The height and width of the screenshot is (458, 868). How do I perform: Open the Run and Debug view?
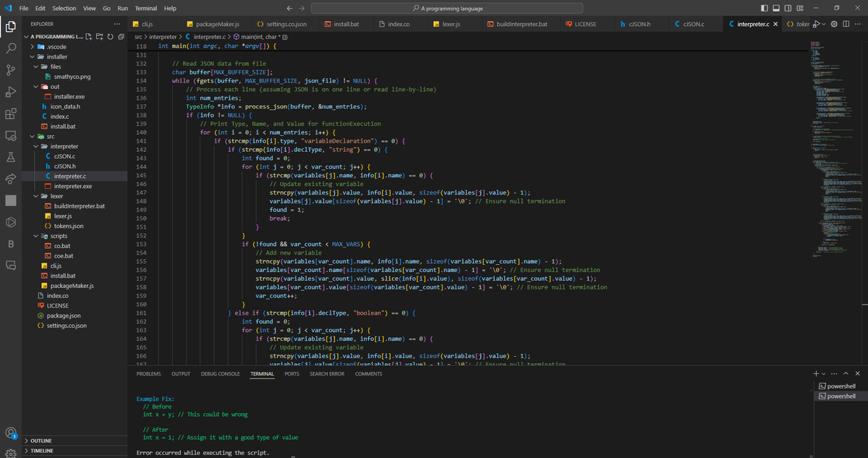[x=11, y=92]
